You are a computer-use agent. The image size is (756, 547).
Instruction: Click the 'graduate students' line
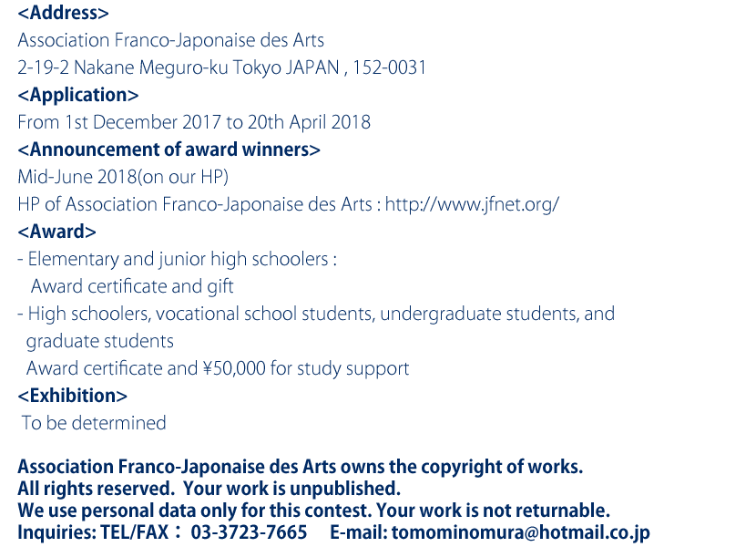point(100,341)
